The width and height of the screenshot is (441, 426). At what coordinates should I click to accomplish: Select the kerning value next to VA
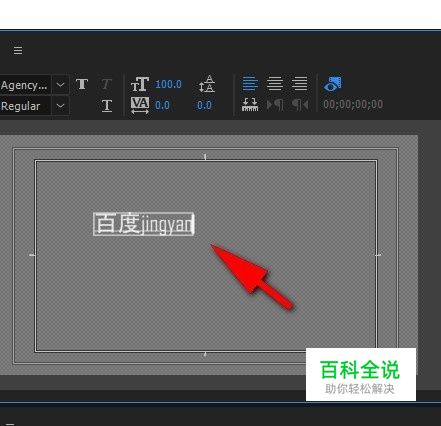click(x=162, y=105)
